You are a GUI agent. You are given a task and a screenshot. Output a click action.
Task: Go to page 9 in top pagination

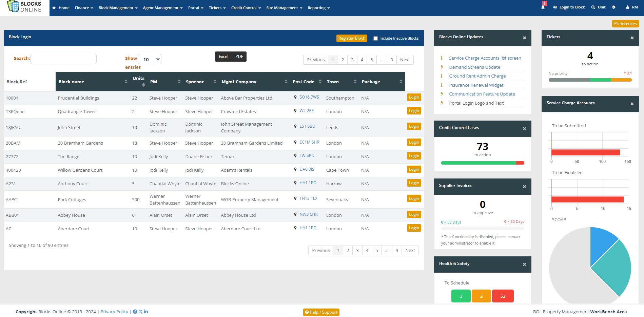pos(392,60)
